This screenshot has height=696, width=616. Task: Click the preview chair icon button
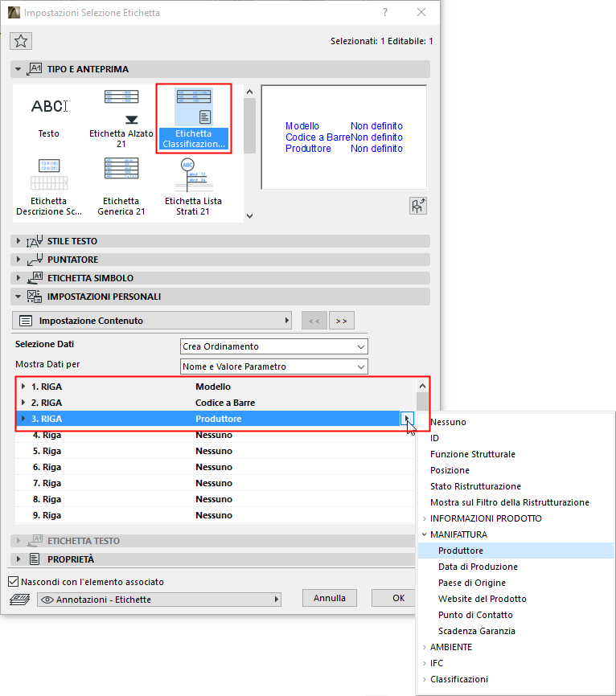pyautogui.click(x=418, y=206)
